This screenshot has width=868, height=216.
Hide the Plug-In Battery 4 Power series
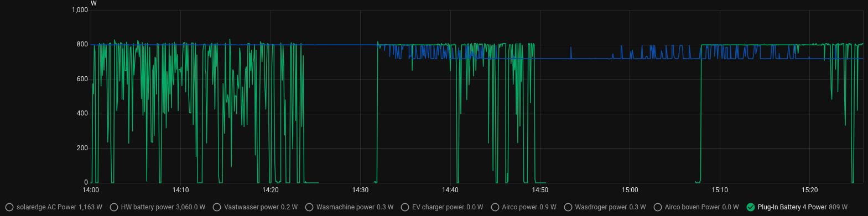pyautogui.click(x=797, y=207)
